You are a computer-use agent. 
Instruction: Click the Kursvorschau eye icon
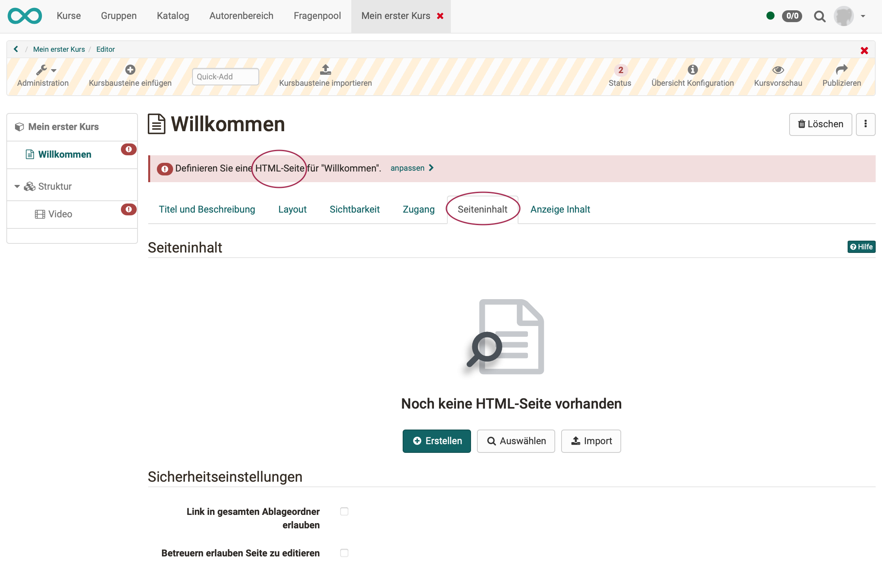(778, 70)
